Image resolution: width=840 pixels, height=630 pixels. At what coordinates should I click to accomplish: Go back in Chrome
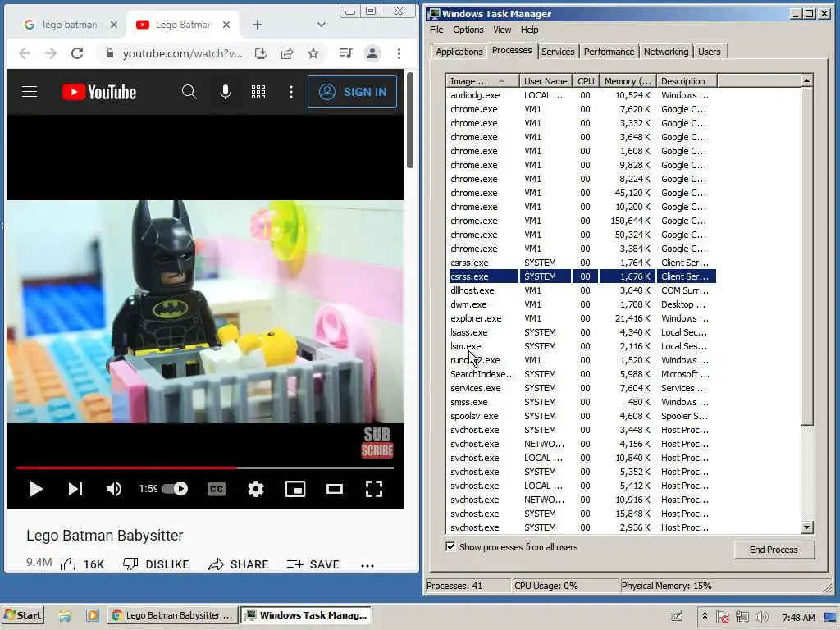(25, 53)
